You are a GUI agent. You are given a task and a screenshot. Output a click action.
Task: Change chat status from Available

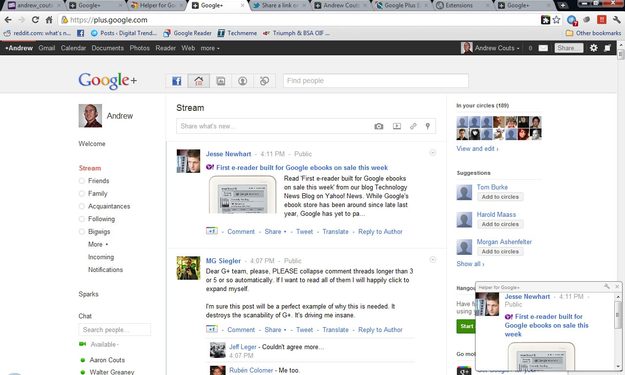coord(104,344)
